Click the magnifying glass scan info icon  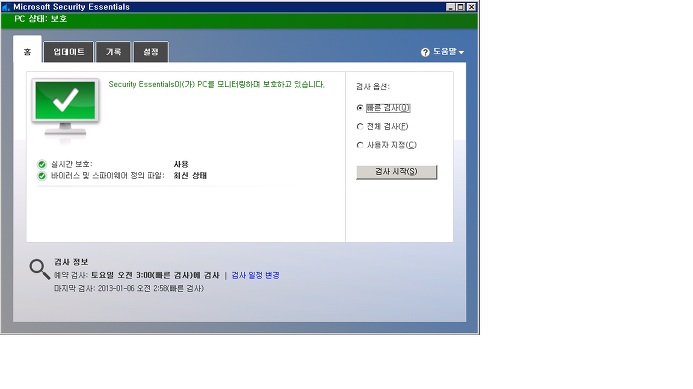pos(39,269)
